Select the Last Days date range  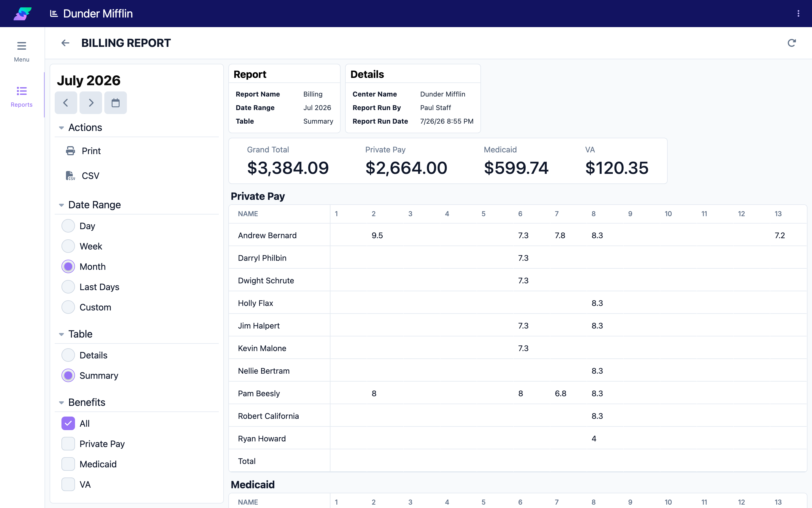click(x=68, y=287)
